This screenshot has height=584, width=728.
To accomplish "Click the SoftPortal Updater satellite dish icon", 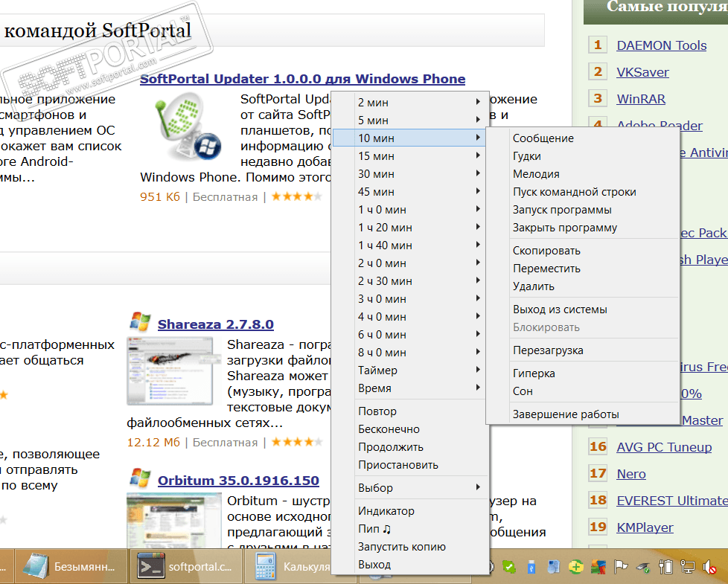I will pyautogui.click(x=188, y=126).
